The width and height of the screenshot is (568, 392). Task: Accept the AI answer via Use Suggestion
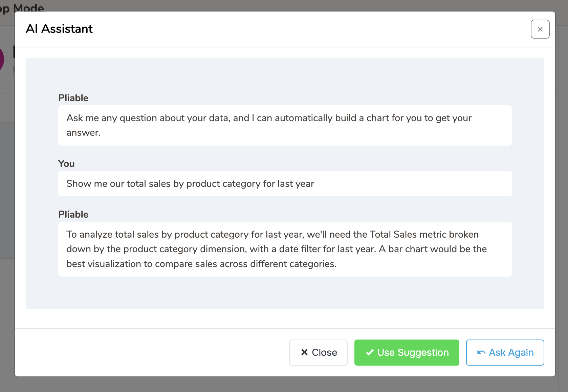click(407, 352)
